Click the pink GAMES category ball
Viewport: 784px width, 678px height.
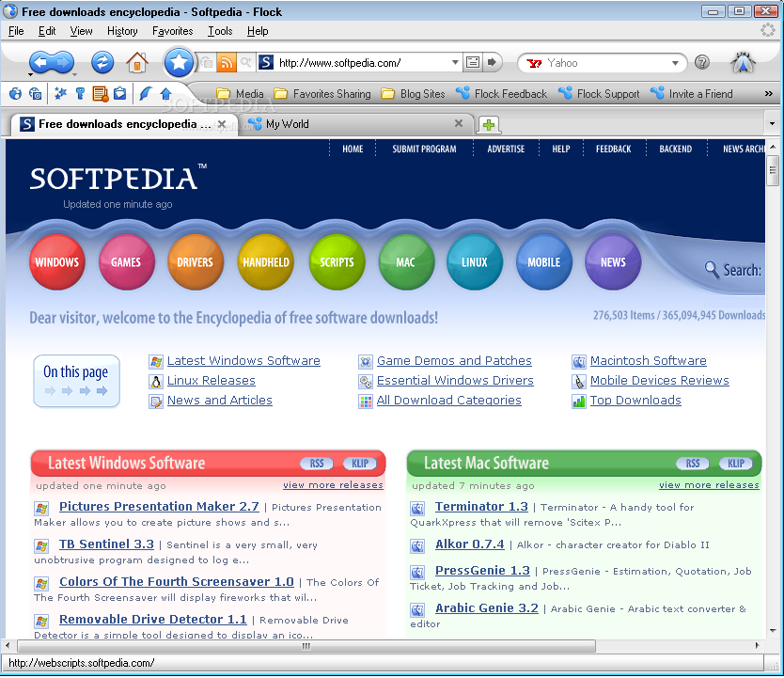click(126, 262)
